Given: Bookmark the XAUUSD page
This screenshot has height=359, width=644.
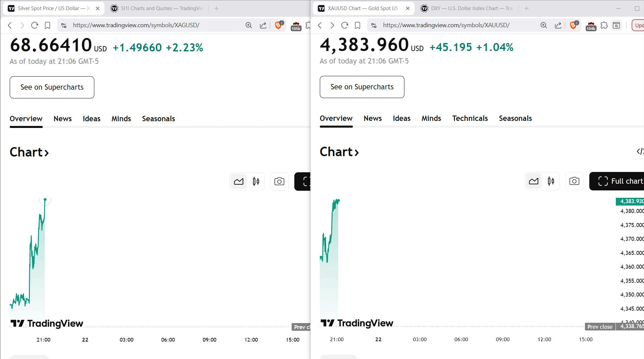Looking at the screenshot, I should tap(357, 25).
